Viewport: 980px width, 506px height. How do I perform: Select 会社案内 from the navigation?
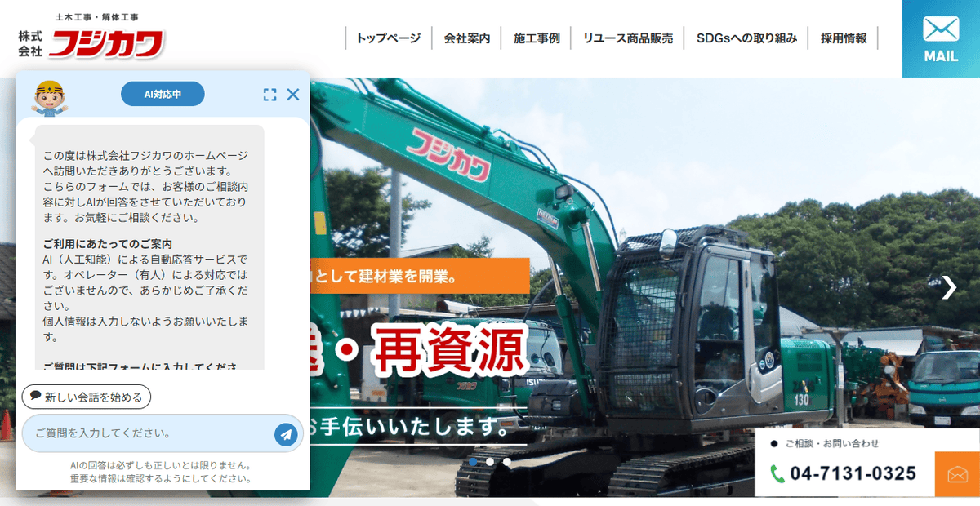[465, 37]
